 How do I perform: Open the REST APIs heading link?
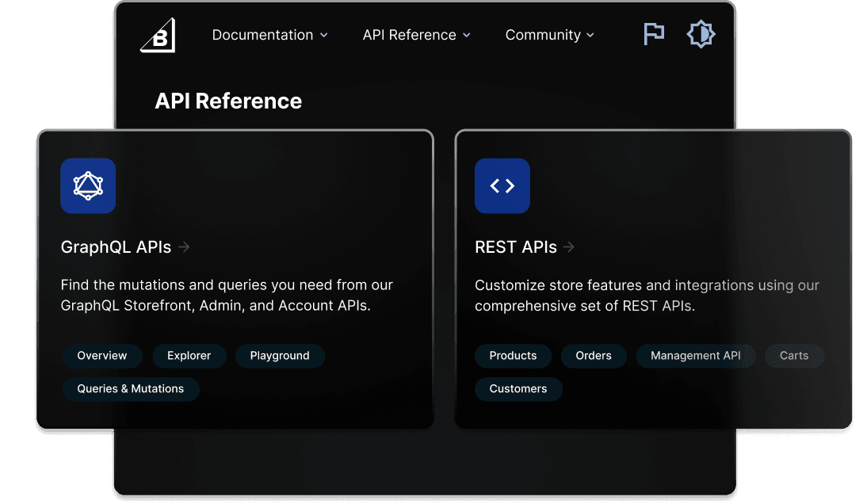pyautogui.click(x=516, y=247)
